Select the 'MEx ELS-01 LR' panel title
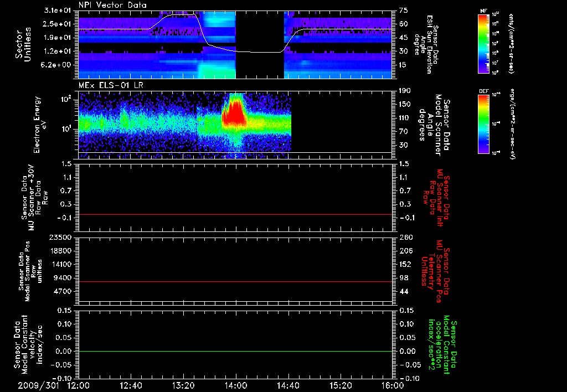The image size is (567, 392). click(x=111, y=86)
